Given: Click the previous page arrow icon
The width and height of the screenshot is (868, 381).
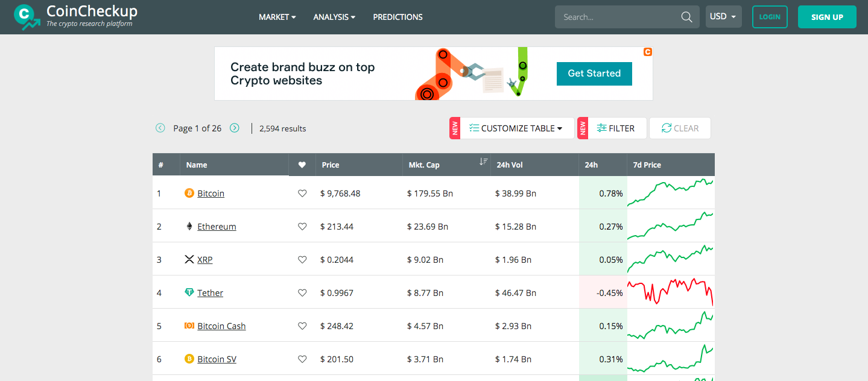Looking at the screenshot, I should 160,128.
